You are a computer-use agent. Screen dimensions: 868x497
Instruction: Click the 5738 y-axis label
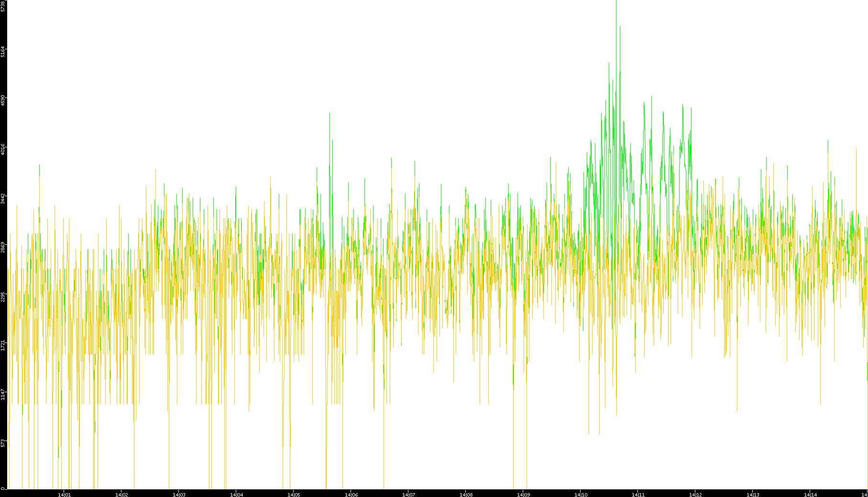(3, 6)
